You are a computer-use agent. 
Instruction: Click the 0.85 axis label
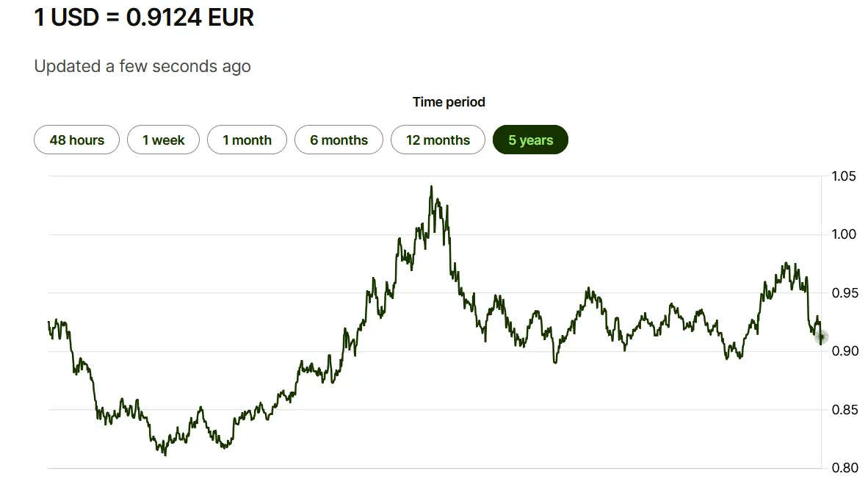[x=844, y=409]
